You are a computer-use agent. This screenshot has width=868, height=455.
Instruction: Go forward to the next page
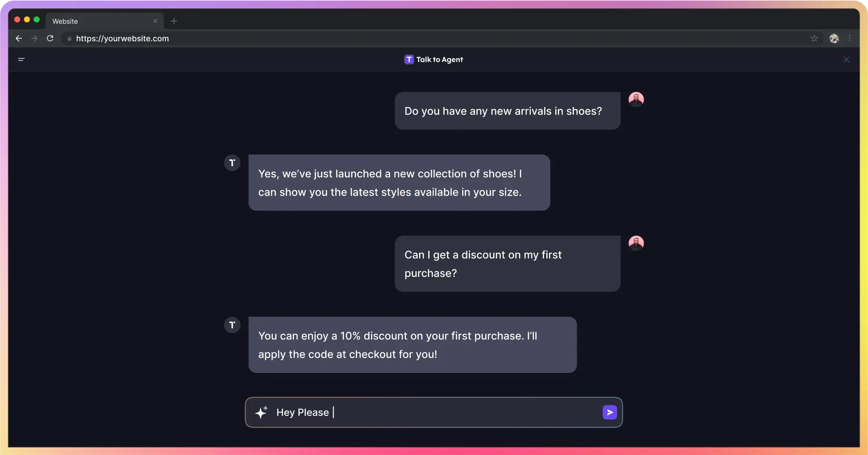point(34,38)
